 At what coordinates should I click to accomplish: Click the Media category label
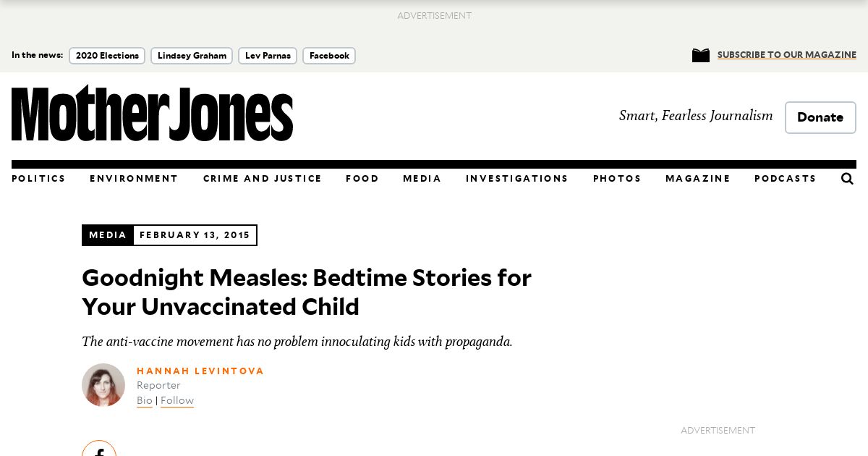point(108,235)
